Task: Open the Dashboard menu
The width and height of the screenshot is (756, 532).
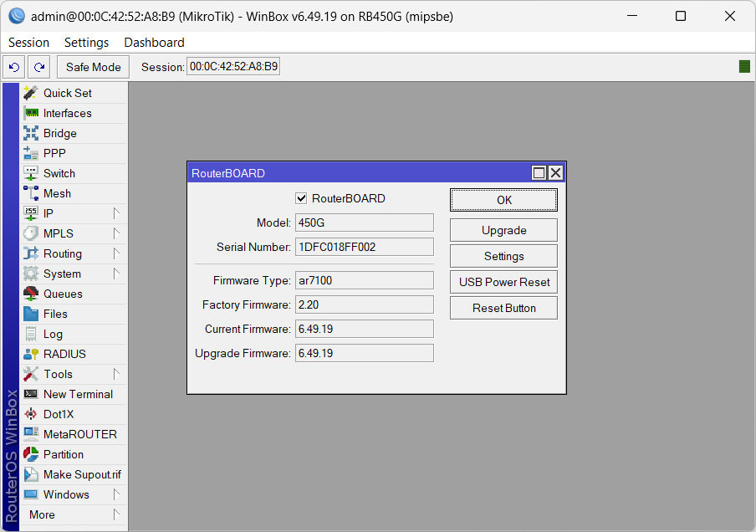Action: coord(154,43)
